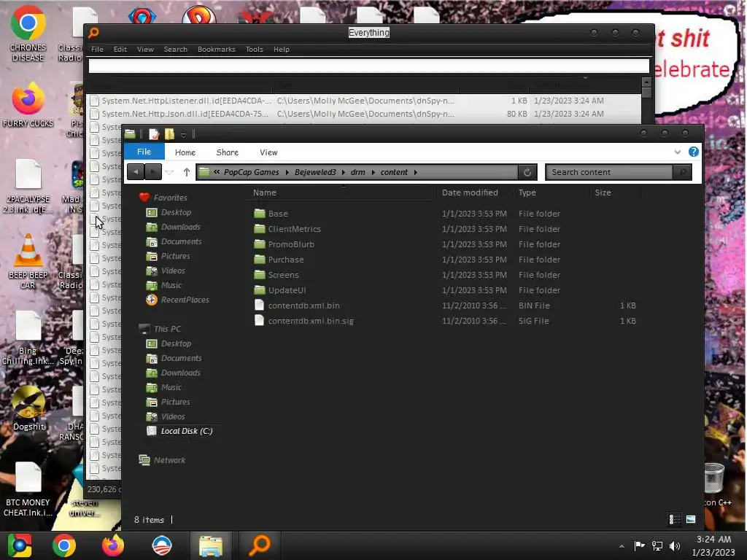Select the UpdateUI folder
The image size is (747, 560).
[287, 290]
